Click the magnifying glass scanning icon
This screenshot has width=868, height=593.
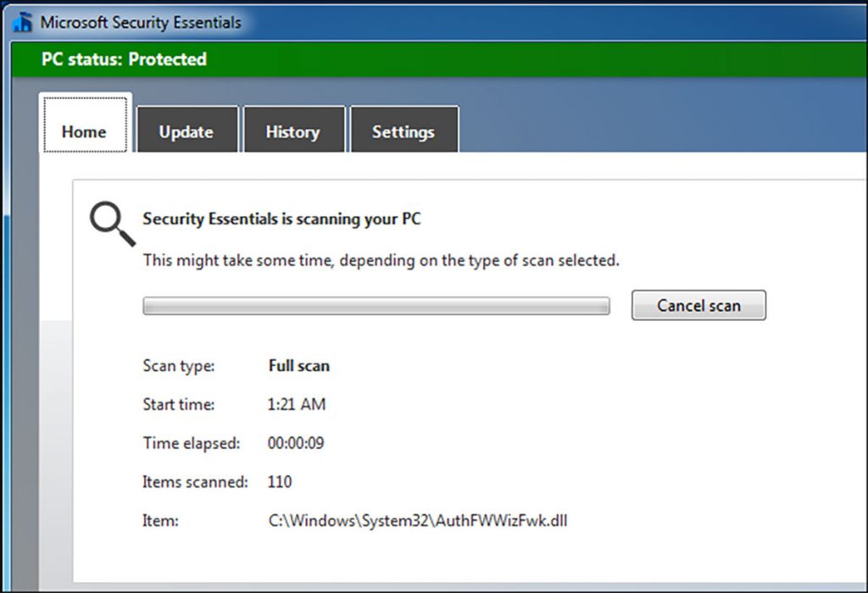pos(106,220)
